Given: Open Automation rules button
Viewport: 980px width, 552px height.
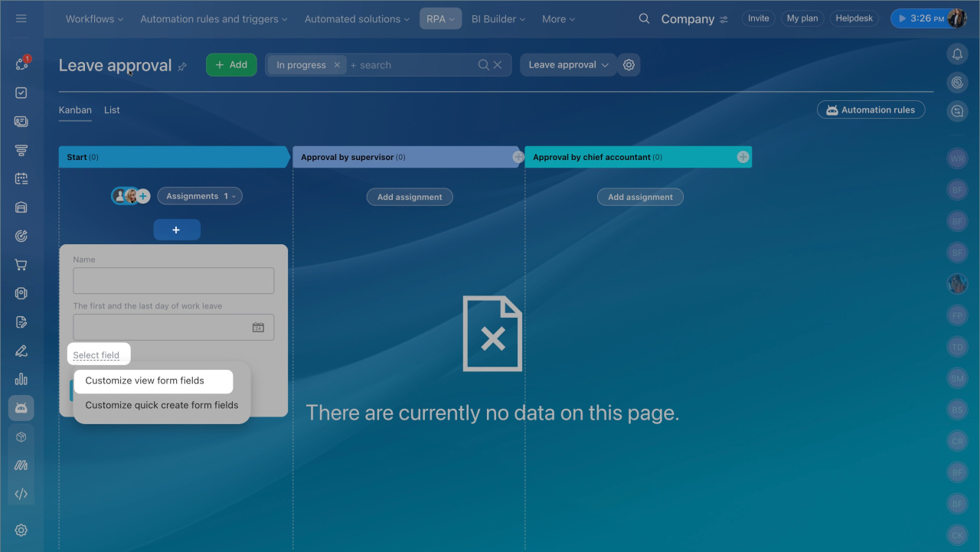Looking at the screenshot, I should pyautogui.click(x=871, y=110).
